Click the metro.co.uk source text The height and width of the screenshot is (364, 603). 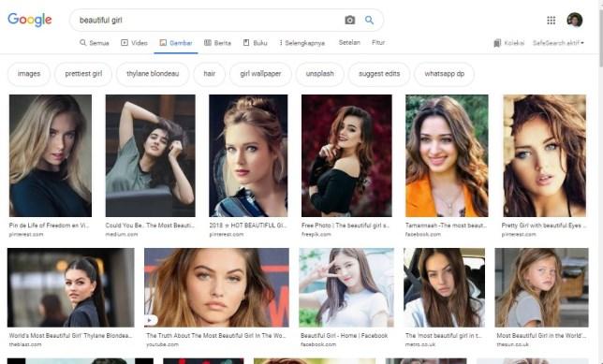[420, 344]
